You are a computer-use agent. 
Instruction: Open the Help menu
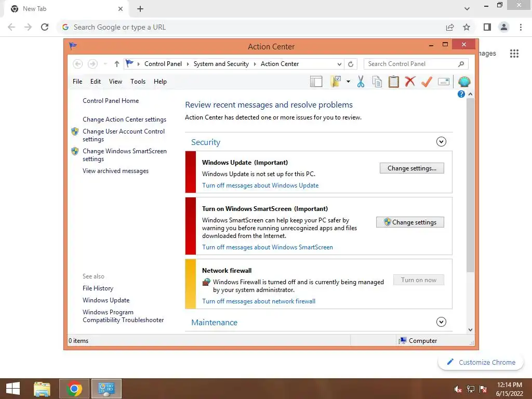click(160, 82)
